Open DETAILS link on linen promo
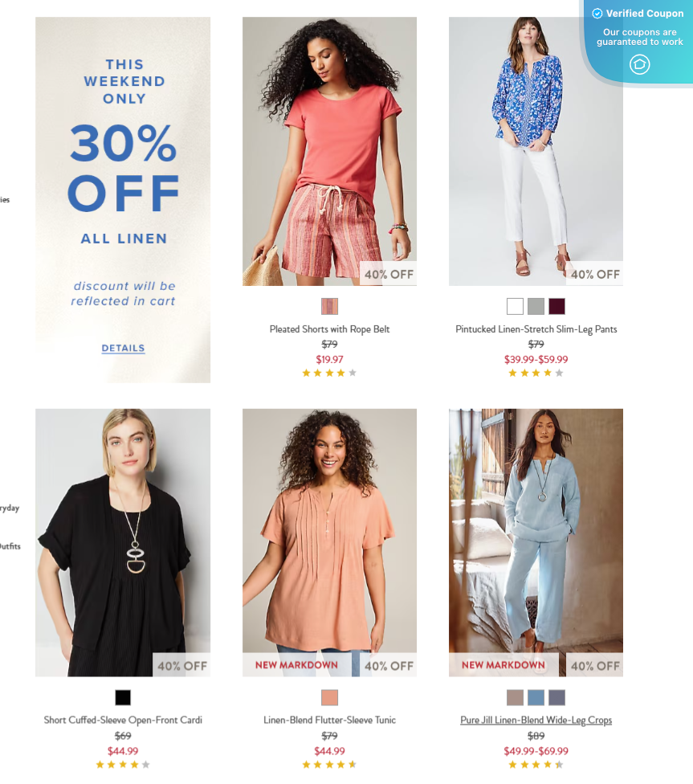The width and height of the screenshot is (693, 784). [x=123, y=348]
